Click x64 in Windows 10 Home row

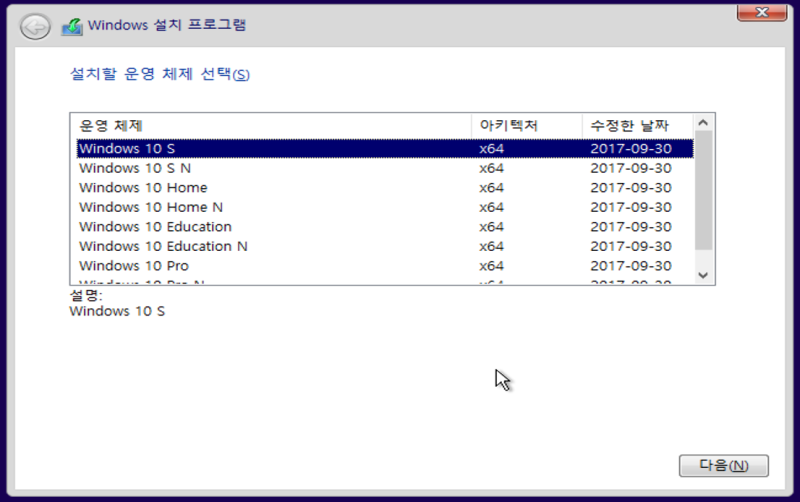pyautogui.click(x=491, y=188)
